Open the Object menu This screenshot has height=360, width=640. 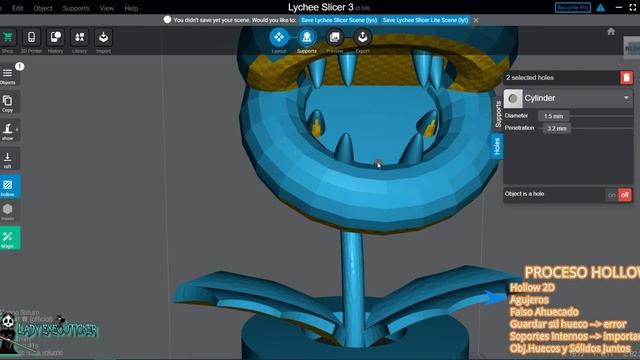pos(43,8)
